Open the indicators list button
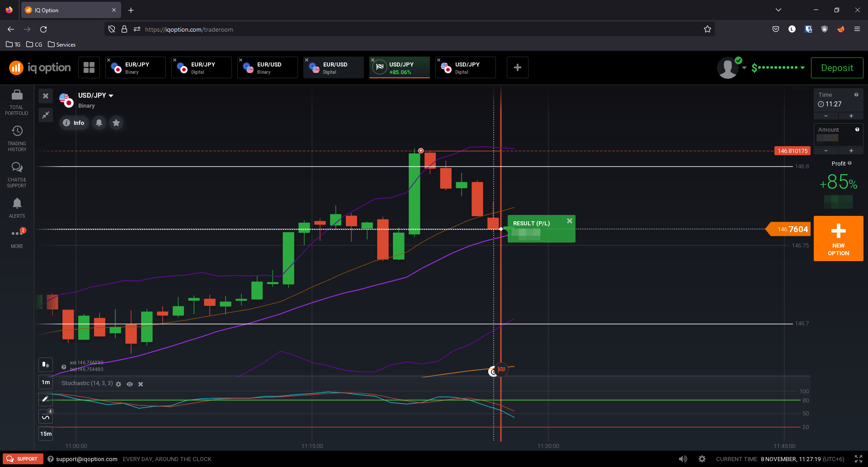This screenshot has height=467, width=868. [46, 417]
